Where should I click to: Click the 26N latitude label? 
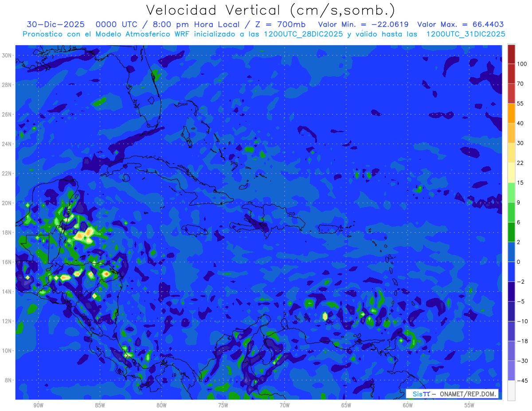click(x=8, y=114)
